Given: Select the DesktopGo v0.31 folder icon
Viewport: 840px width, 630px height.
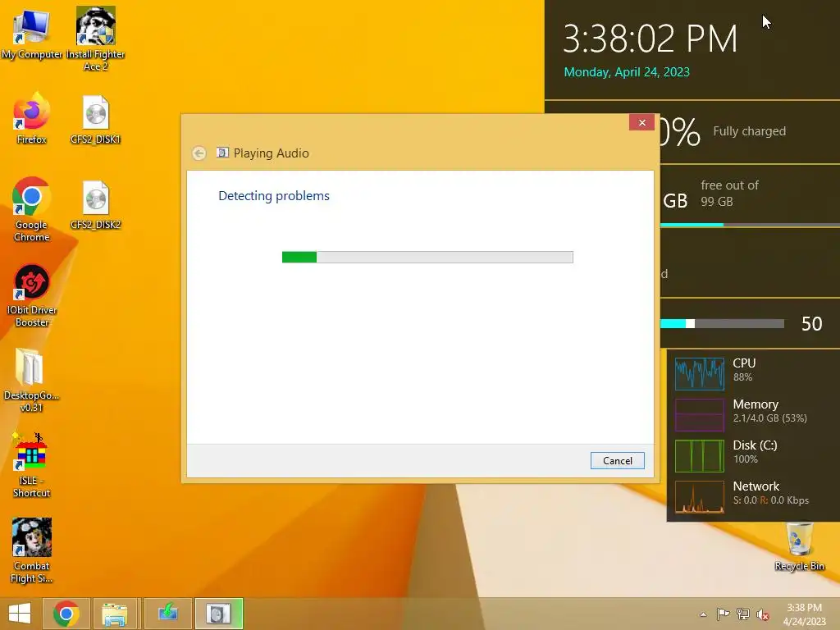Looking at the screenshot, I should [x=31, y=381].
